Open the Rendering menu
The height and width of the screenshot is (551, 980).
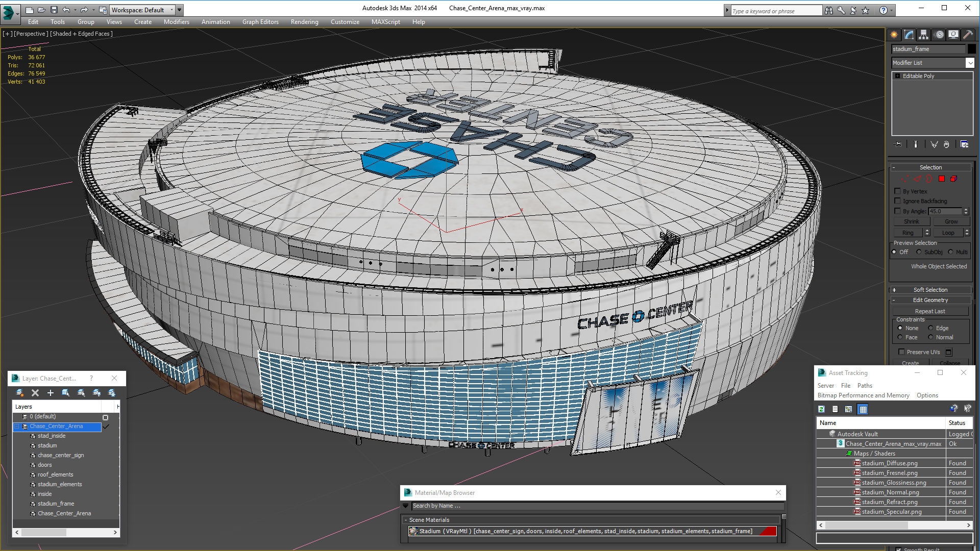click(x=304, y=22)
